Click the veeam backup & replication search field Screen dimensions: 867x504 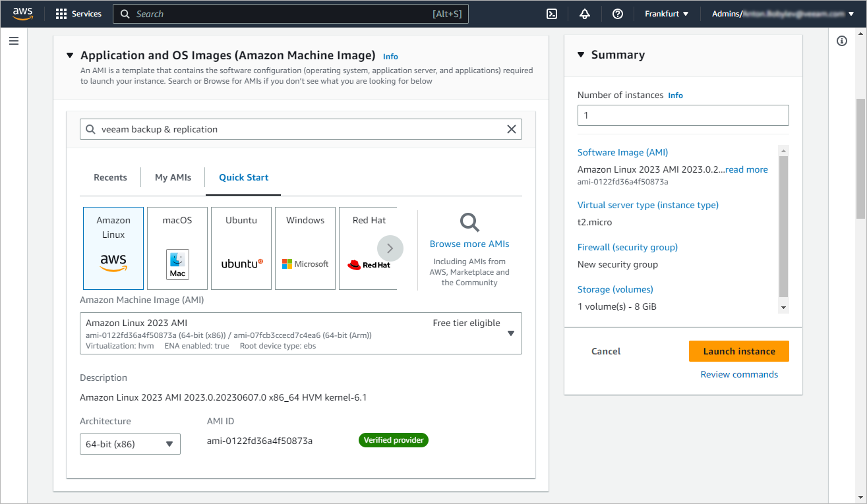(301, 129)
